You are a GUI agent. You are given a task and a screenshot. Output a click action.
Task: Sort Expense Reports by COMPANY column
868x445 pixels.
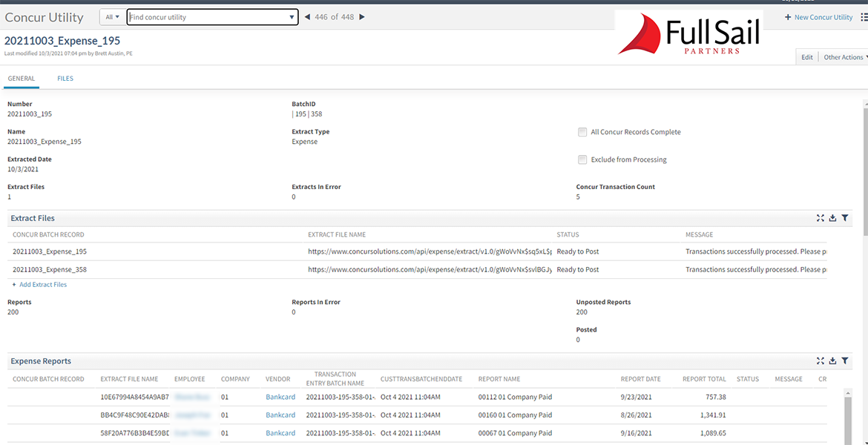pos(235,379)
